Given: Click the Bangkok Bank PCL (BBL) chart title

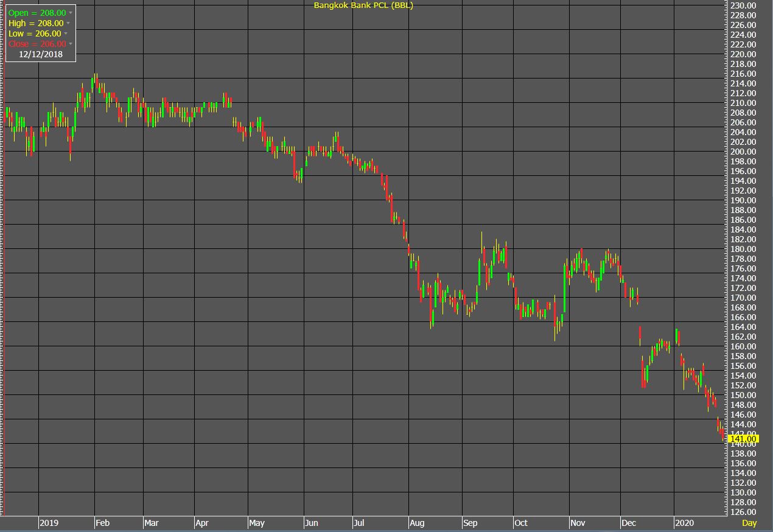Looking at the screenshot, I should [x=363, y=5].
